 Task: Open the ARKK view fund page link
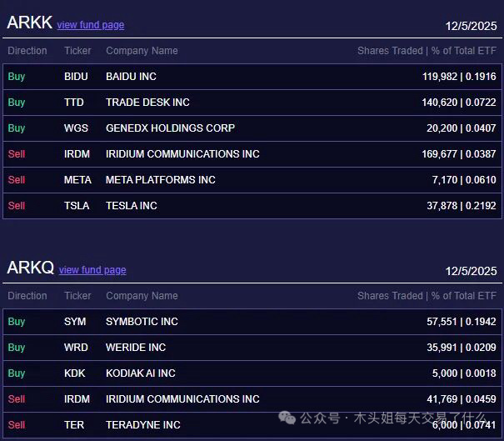pyautogui.click(x=91, y=25)
